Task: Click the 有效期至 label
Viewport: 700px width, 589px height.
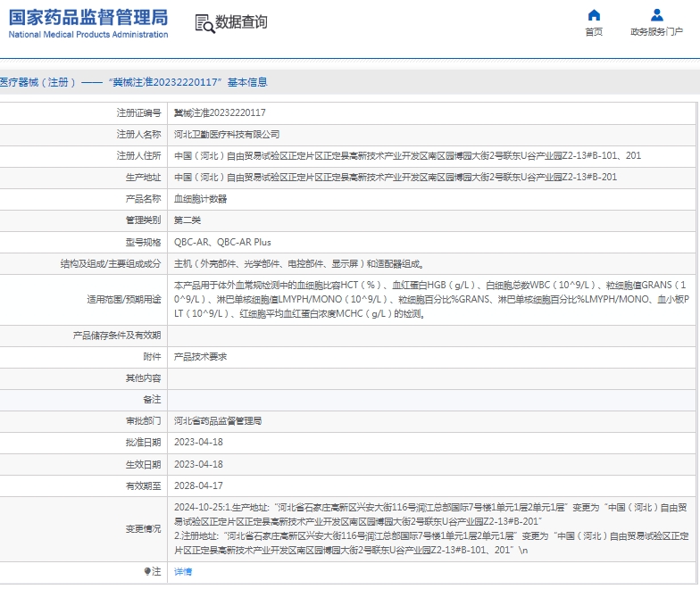Action: (143, 485)
